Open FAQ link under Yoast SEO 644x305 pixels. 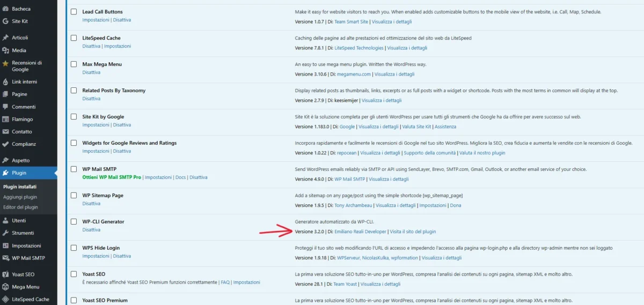[x=225, y=282]
